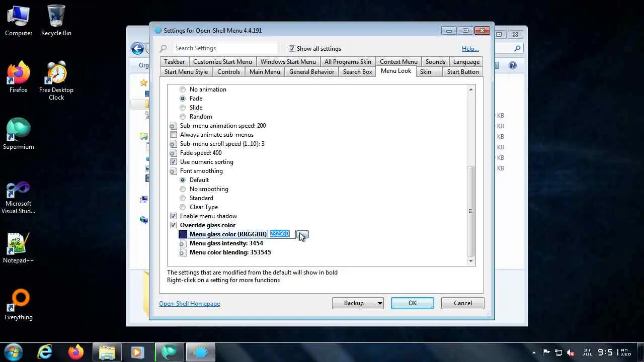Select Standard font smoothing
This screenshot has height=362, width=644.
(x=183, y=198)
